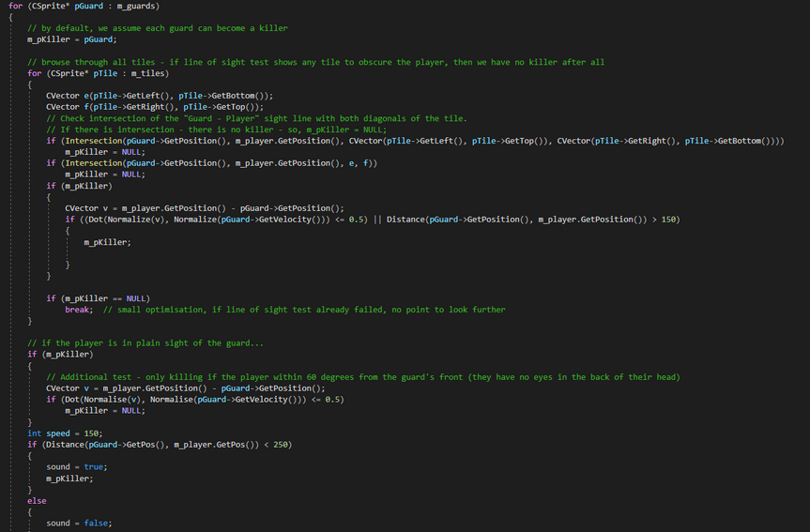810x532 pixels.
Task: Click the 'sound = true;' line
Action: tap(77, 467)
